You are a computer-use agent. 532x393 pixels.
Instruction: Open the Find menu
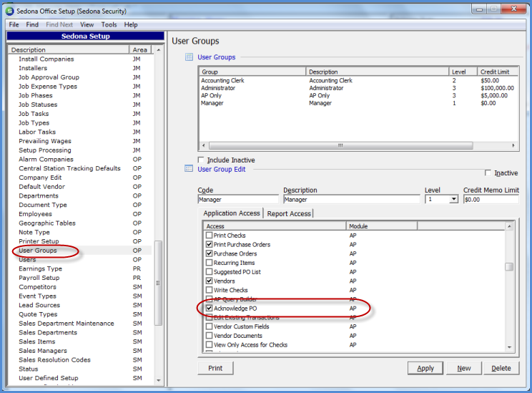(x=32, y=24)
